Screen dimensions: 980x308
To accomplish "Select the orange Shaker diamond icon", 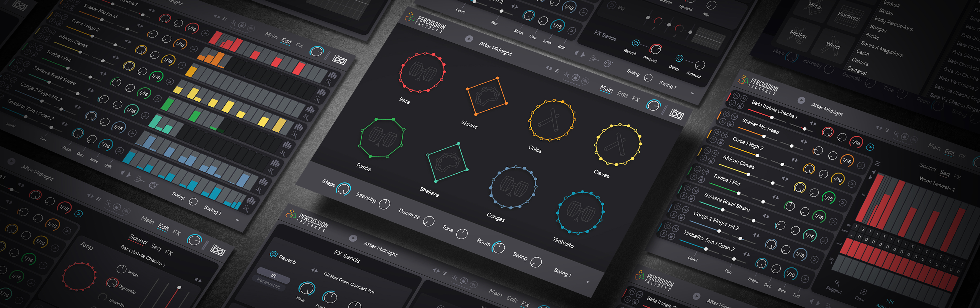I will (487, 96).
